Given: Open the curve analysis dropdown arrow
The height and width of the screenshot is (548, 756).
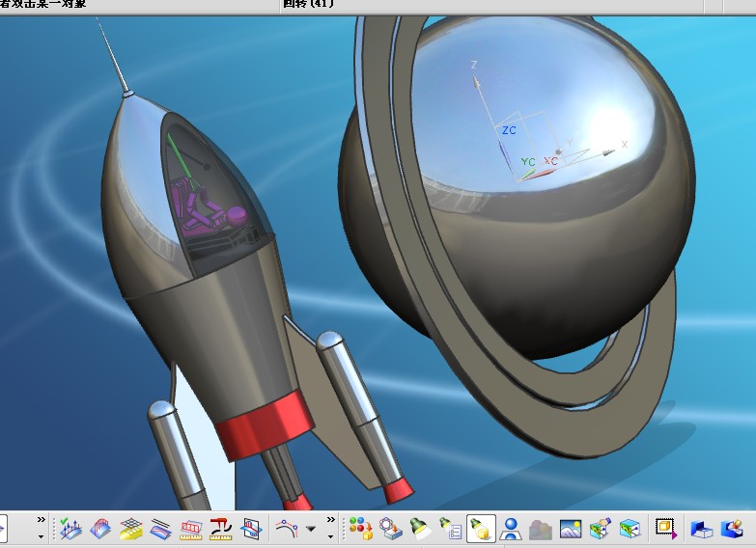Looking at the screenshot, I should 312,529.
